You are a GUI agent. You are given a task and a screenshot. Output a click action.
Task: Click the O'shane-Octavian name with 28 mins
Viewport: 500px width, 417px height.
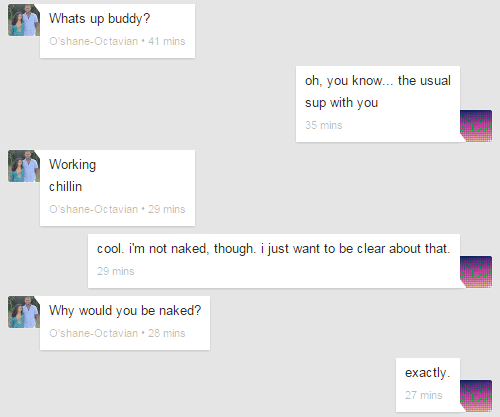(x=93, y=333)
